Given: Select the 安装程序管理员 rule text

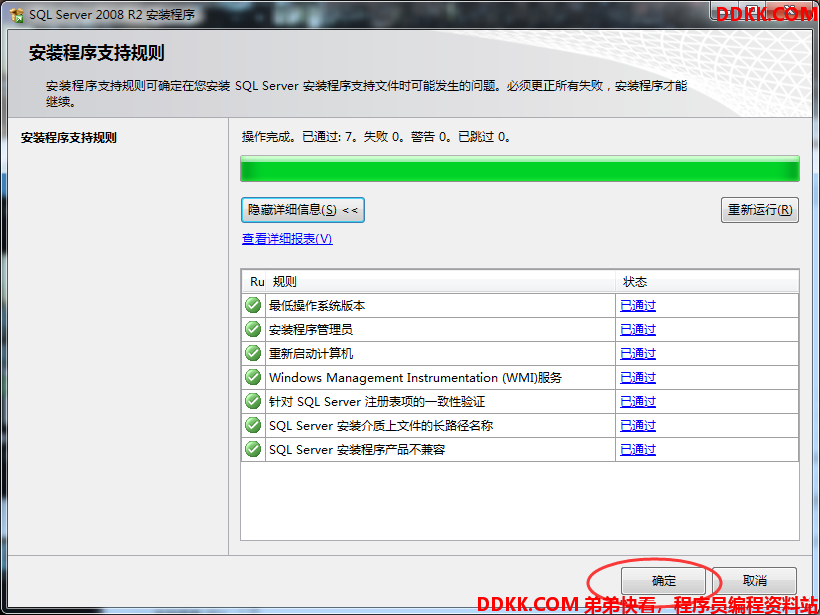Looking at the screenshot, I should click(311, 329).
